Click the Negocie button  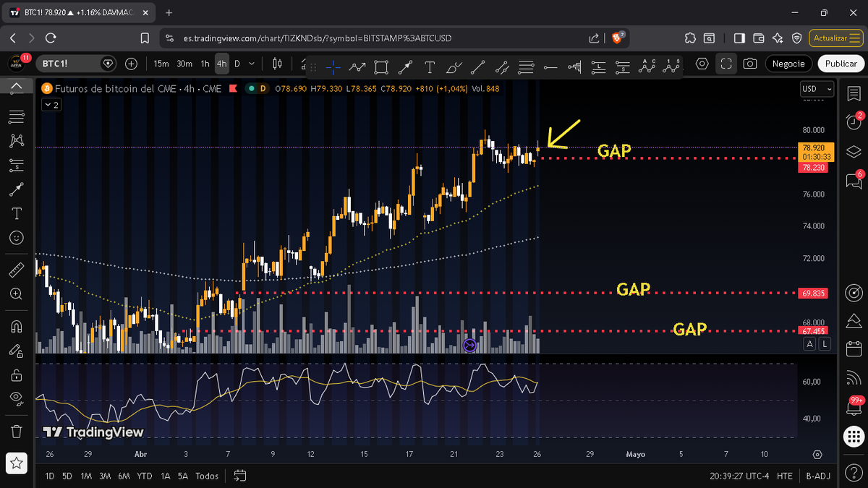pos(788,64)
